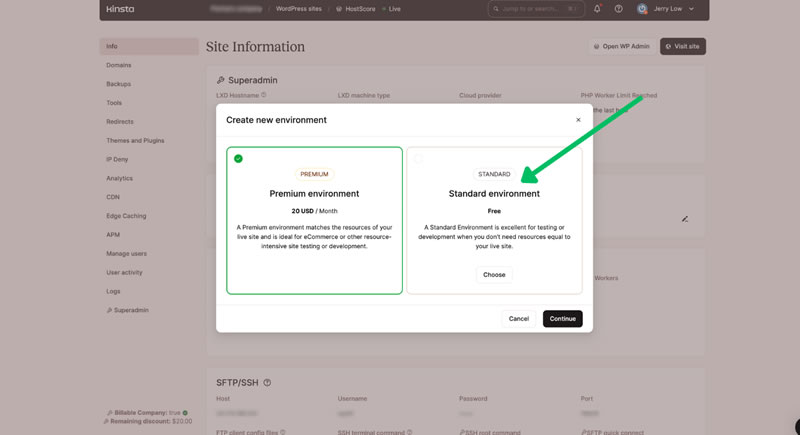Click the PREMIUM badge label
The width and height of the screenshot is (800, 435).
pyautogui.click(x=314, y=174)
